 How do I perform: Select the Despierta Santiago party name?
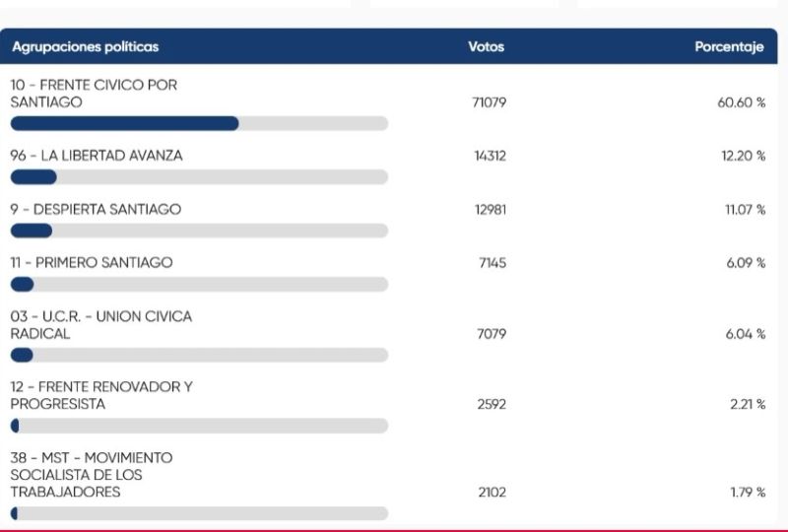coord(96,209)
